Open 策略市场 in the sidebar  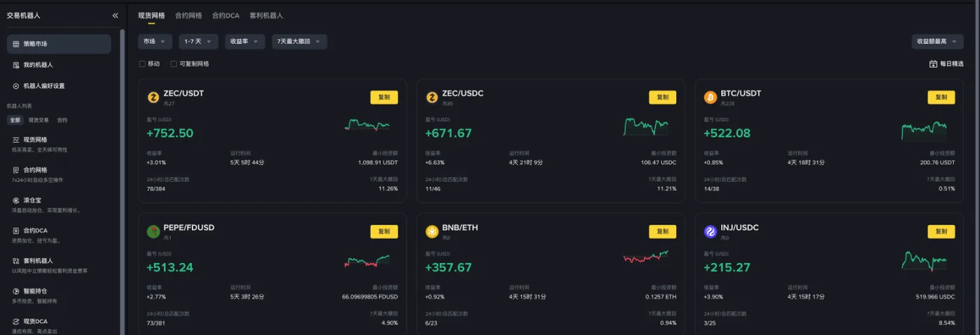59,44
